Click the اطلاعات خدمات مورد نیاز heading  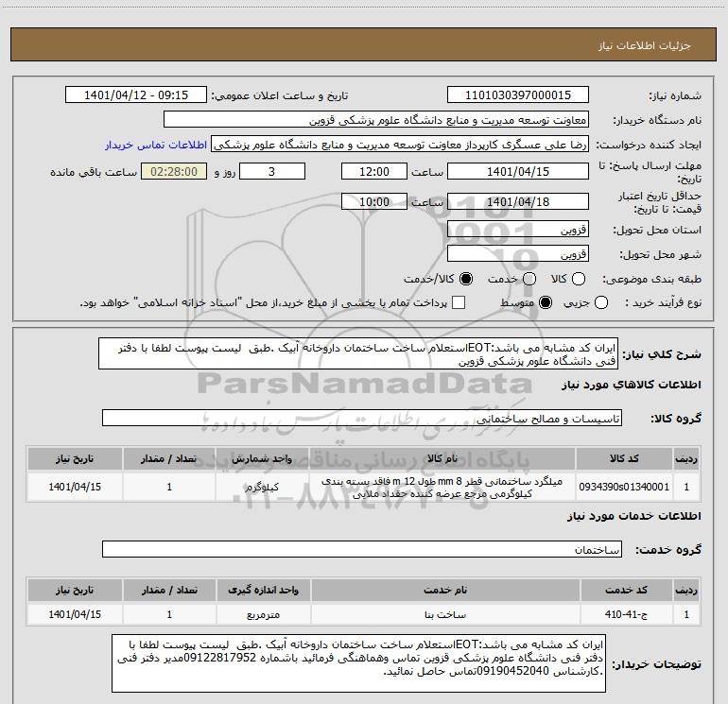pos(634,516)
